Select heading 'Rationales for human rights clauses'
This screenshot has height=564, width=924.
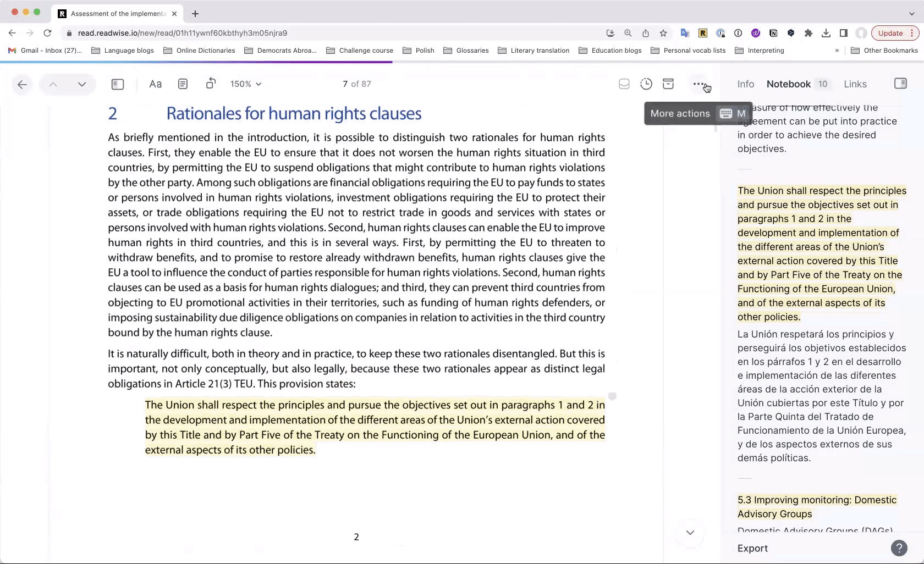[x=294, y=113]
